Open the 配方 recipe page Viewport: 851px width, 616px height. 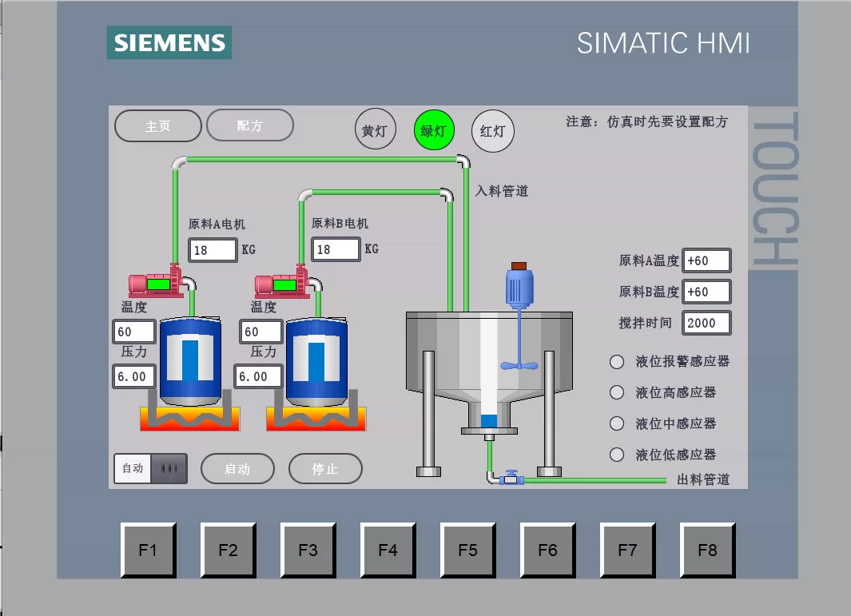pos(250,125)
